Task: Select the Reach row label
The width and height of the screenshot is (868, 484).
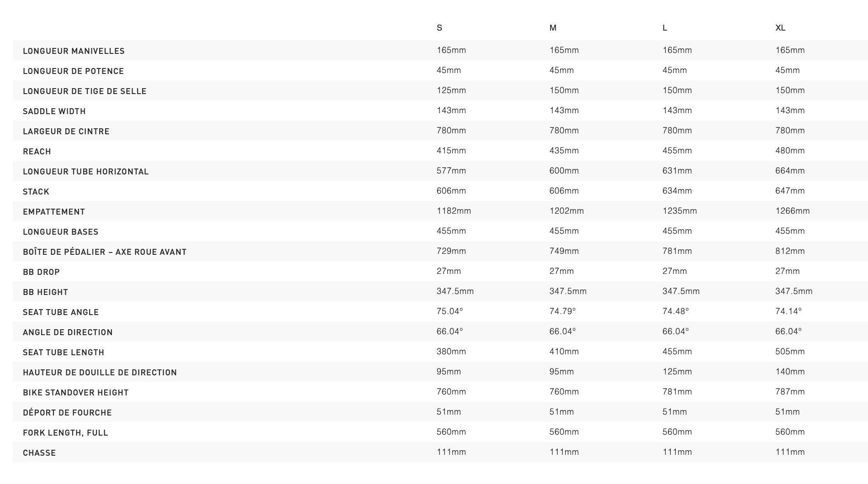Action: (37, 152)
